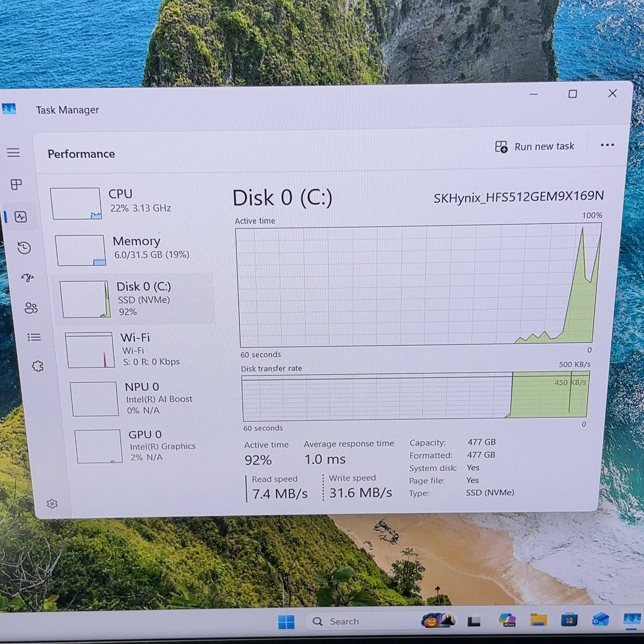This screenshot has width=644, height=644.
Task: Maximize the Task Manager window
Action: coord(573,94)
